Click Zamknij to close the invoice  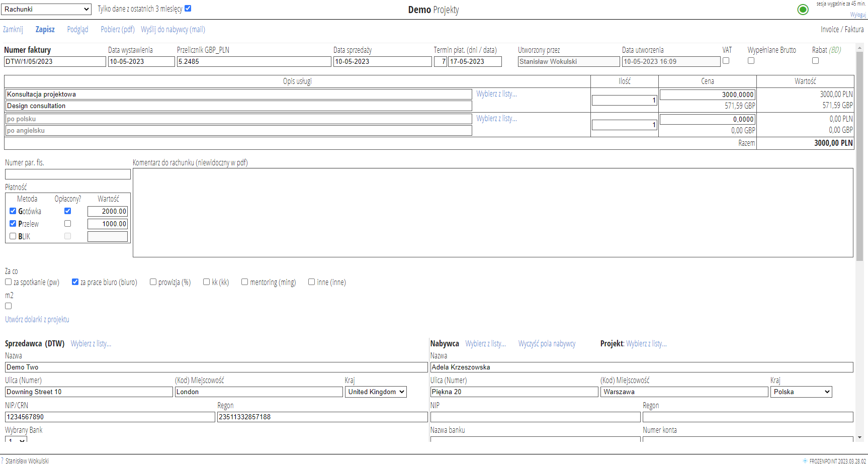[13, 29]
